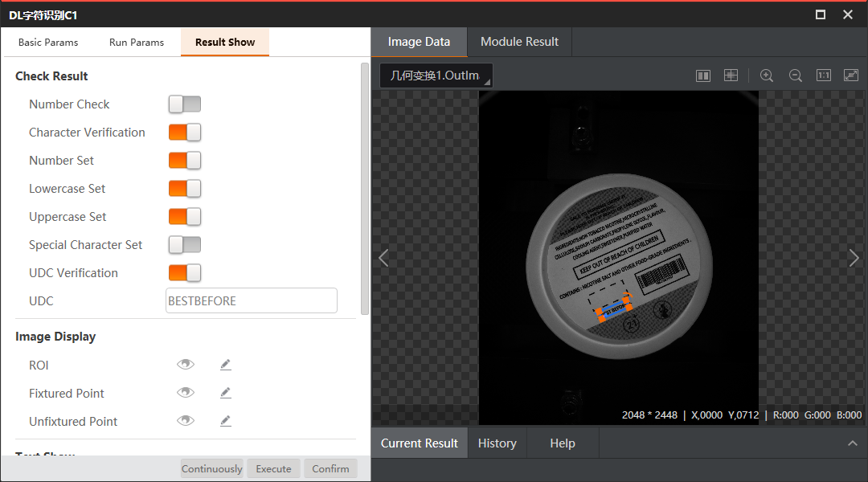Collapse the result panel with the chevron

[x=853, y=443]
